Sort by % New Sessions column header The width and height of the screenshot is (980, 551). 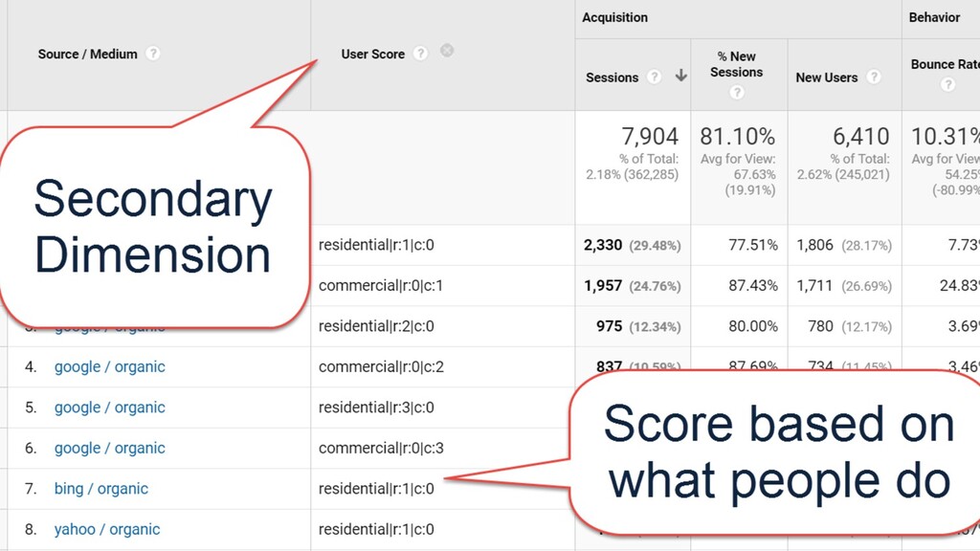pyautogui.click(x=736, y=64)
